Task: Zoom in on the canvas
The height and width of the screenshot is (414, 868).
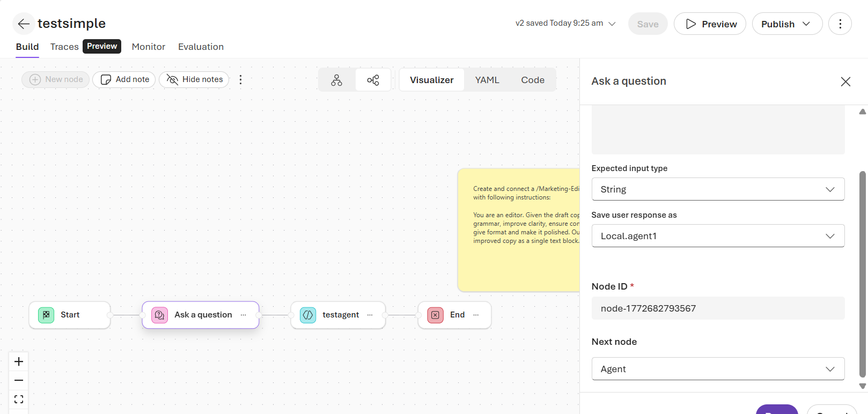Action: tap(19, 361)
